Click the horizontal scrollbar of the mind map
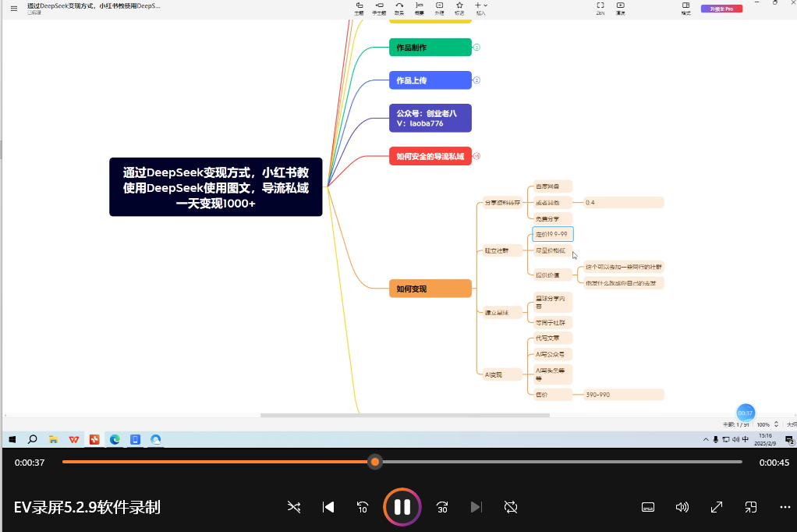Screen dimensions: 797x532 click(405, 415)
